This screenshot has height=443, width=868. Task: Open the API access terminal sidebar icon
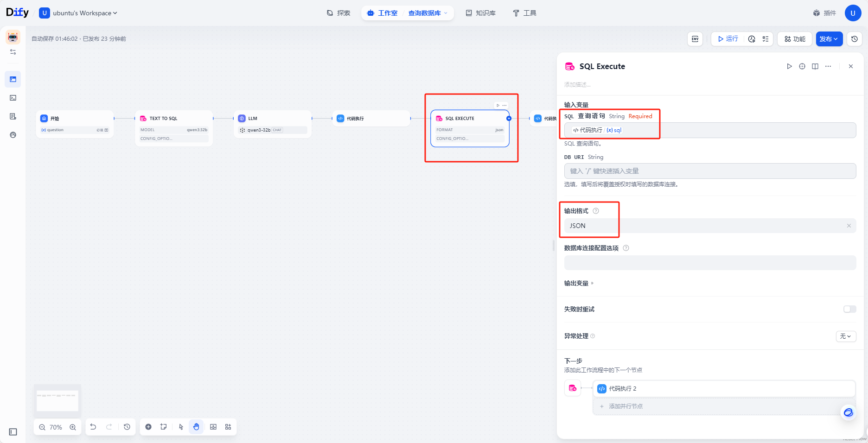[13, 98]
